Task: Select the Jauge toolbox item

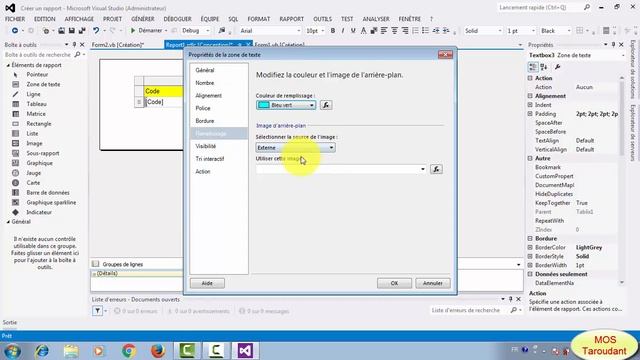Action: coord(33,173)
